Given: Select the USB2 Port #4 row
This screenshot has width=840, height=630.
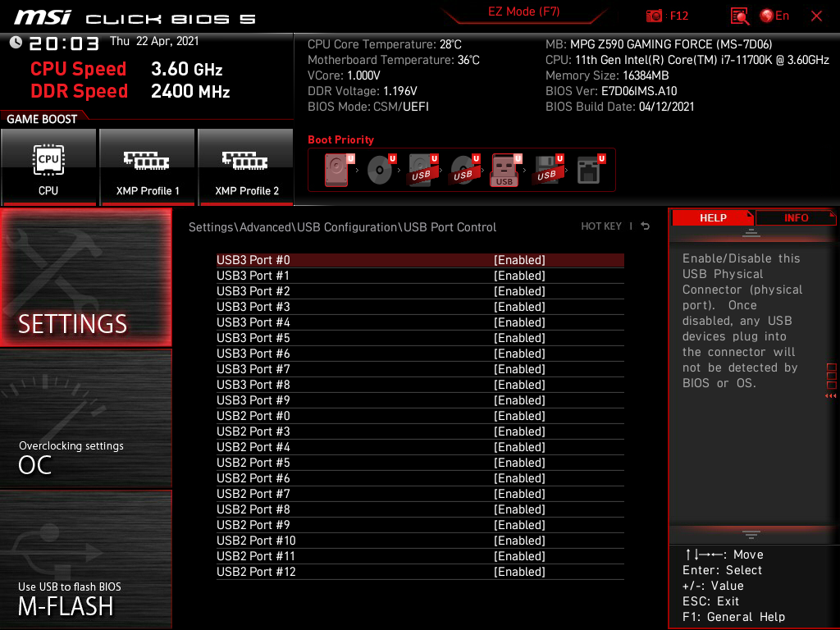Looking at the screenshot, I should 420,447.
